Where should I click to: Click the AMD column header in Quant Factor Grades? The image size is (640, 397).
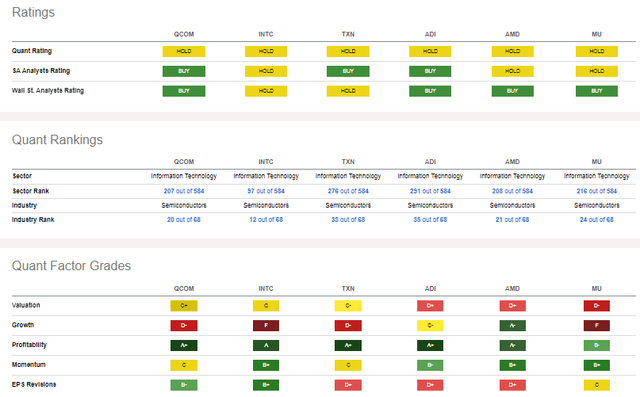click(x=512, y=288)
